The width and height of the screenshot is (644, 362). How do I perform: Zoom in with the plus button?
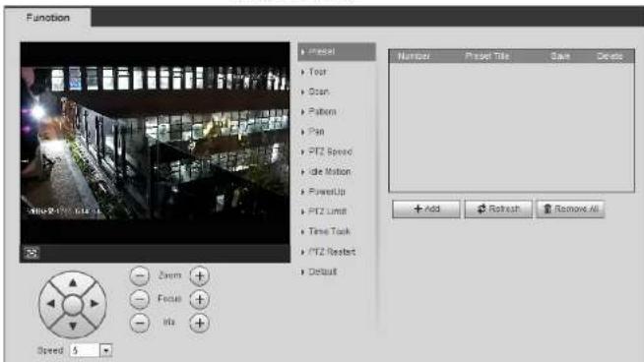point(200,275)
